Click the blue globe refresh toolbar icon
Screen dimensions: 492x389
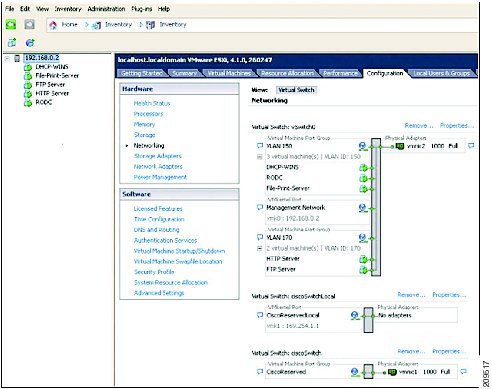pyautogui.click(x=30, y=42)
